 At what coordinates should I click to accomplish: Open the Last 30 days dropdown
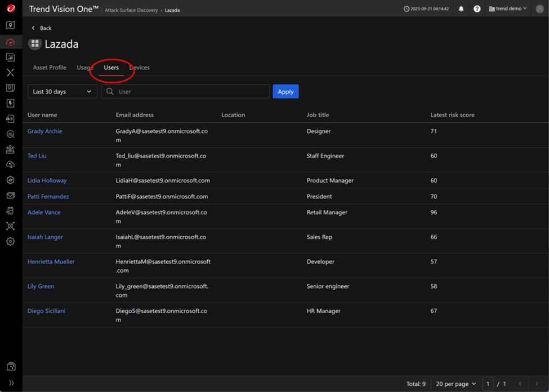(63, 91)
